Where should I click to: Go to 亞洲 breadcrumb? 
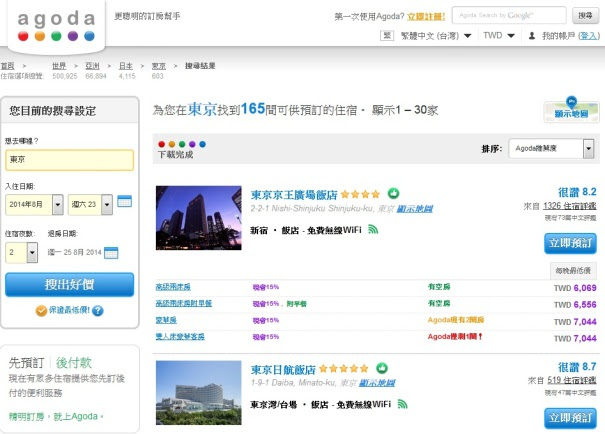coord(92,66)
